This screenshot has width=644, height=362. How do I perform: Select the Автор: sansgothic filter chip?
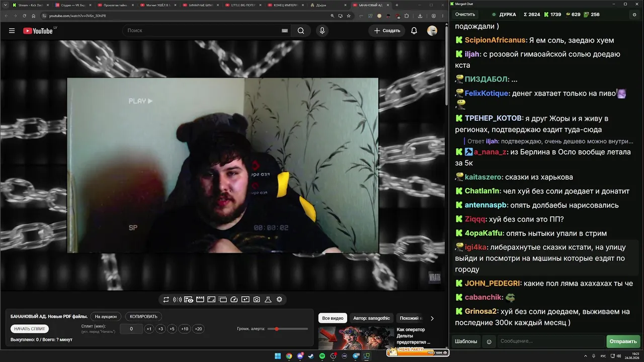click(x=371, y=318)
